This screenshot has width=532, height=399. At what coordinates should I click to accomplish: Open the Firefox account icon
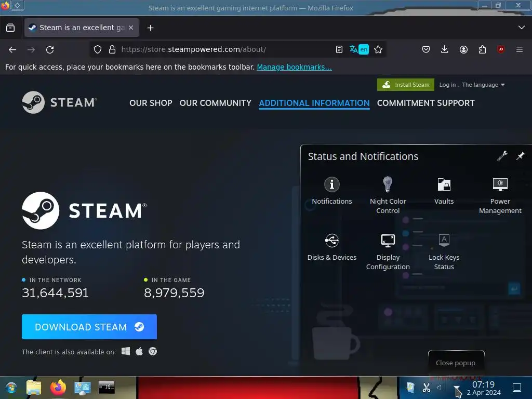point(463,49)
